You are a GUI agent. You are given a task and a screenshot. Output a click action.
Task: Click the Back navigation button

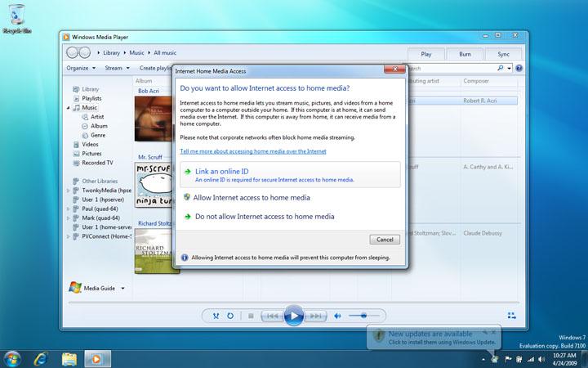click(x=72, y=52)
